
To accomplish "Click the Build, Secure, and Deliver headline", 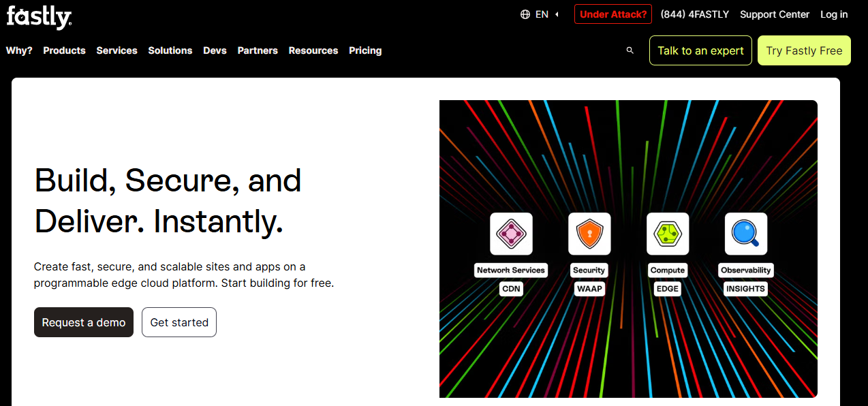I will (x=168, y=201).
